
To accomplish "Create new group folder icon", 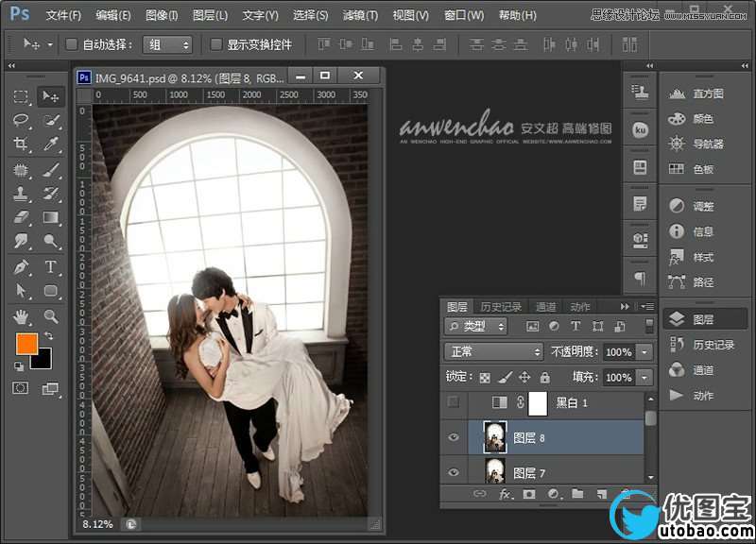I will (577, 493).
